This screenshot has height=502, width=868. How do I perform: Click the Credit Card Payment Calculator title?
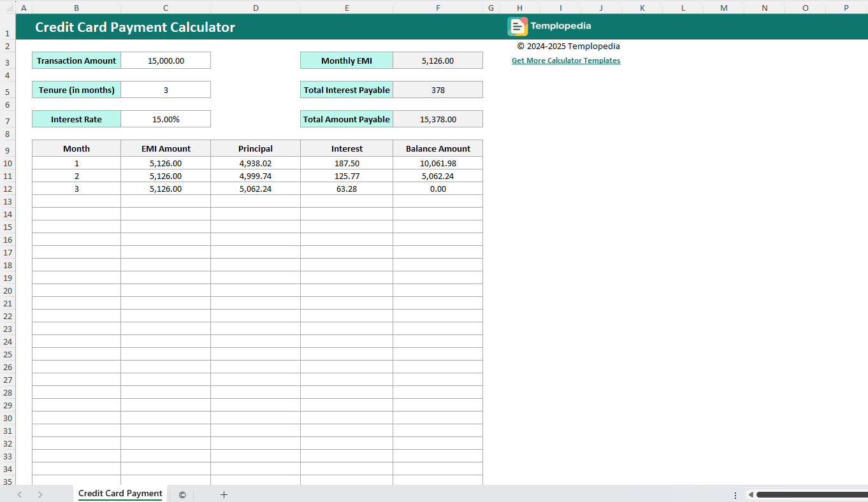click(x=135, y=27)
